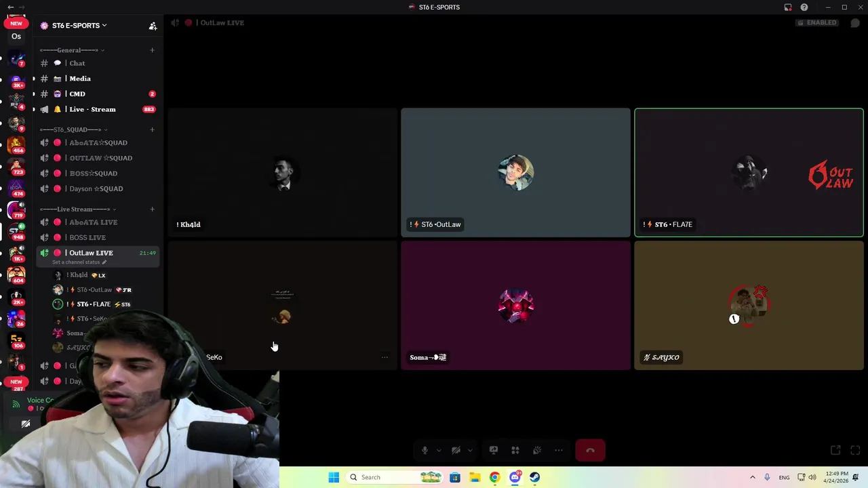Open the Live - Stream announcement channel
Image resolution: width=868 pixels, height=488 pixels.
pos(98,109)
